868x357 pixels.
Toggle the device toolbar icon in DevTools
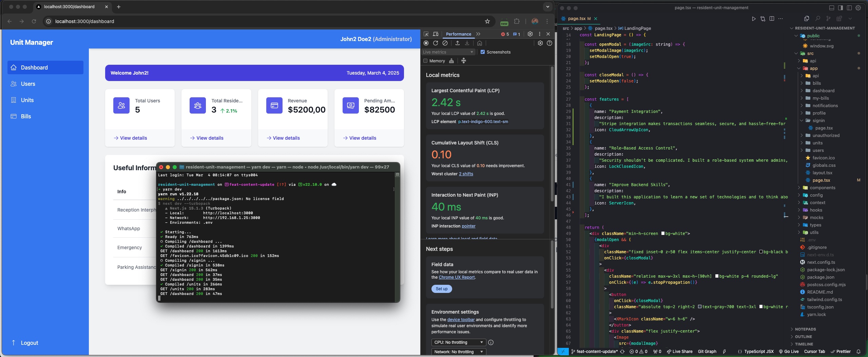click(x=436, y=34)
